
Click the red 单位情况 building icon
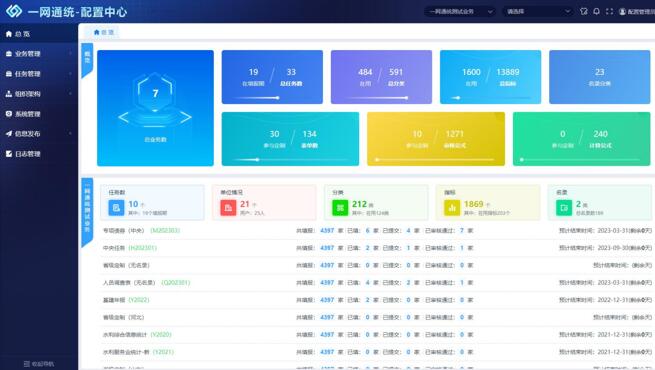(228, 208)
